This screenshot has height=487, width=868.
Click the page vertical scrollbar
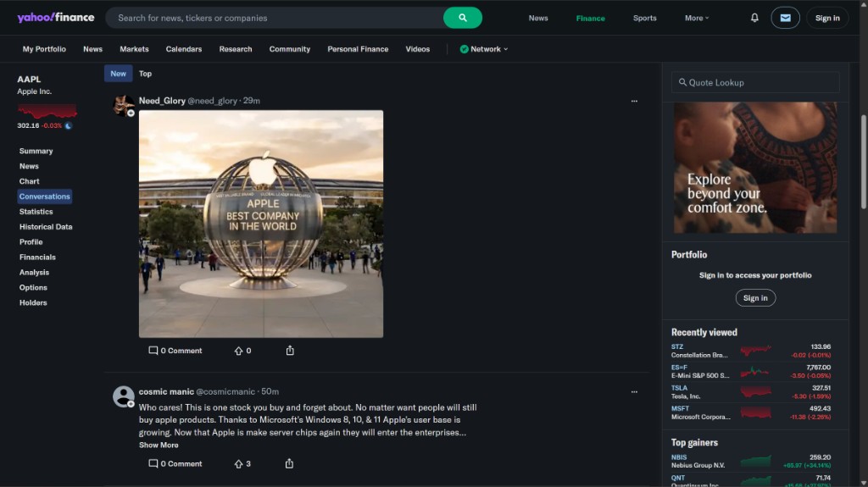[864, 162]
